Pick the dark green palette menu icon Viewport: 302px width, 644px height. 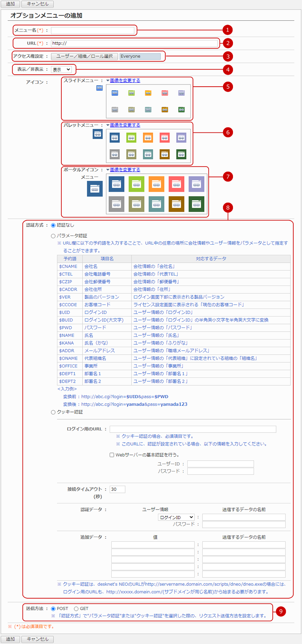[x=182, y=154]
